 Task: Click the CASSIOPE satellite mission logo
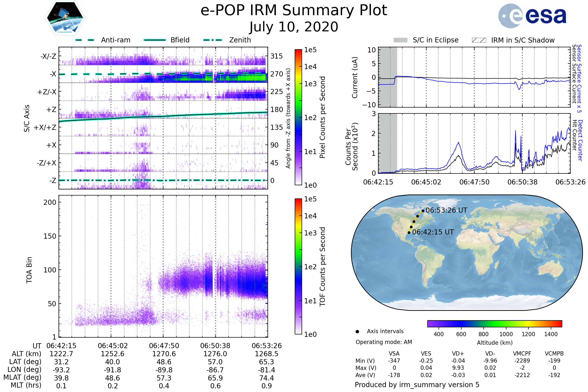65,18
